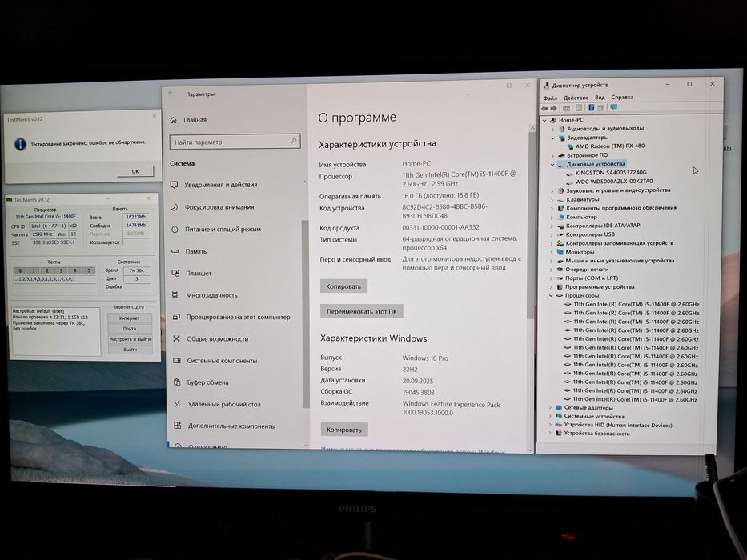
Task: Click the Почта button in TestMem5
Action: [130, 329]
